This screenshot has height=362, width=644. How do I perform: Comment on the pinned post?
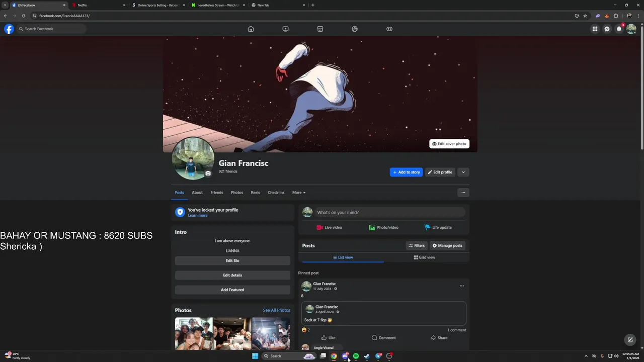(x=383, y=338)
